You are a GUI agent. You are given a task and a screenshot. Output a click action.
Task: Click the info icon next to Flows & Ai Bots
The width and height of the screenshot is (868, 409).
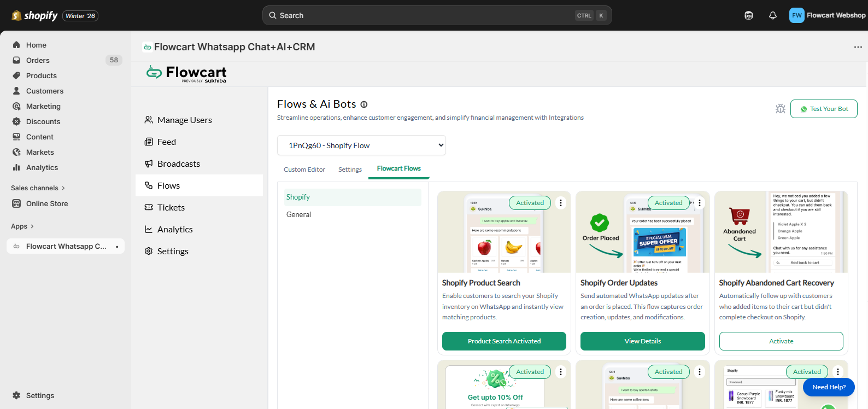coord(364,104)
